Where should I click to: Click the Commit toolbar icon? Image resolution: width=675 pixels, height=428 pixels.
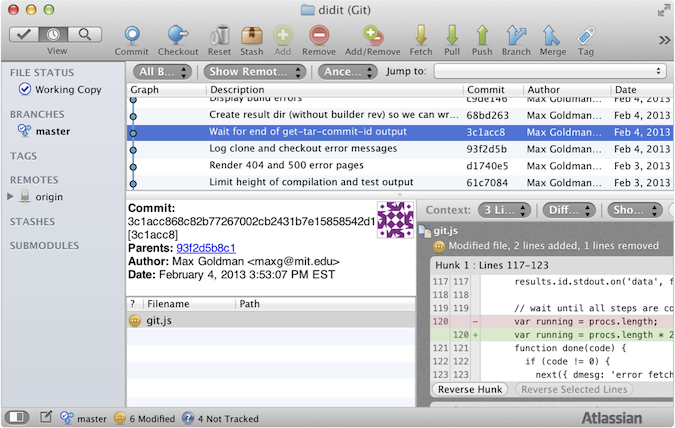point(131,38)
